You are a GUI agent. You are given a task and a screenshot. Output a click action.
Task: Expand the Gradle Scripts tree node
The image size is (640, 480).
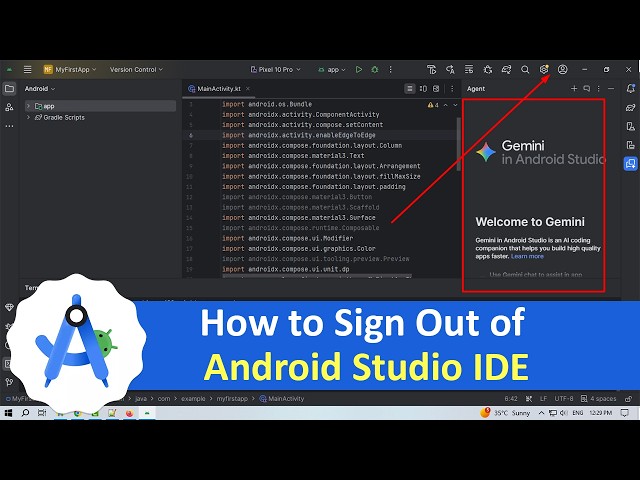(x=28, y=117)
